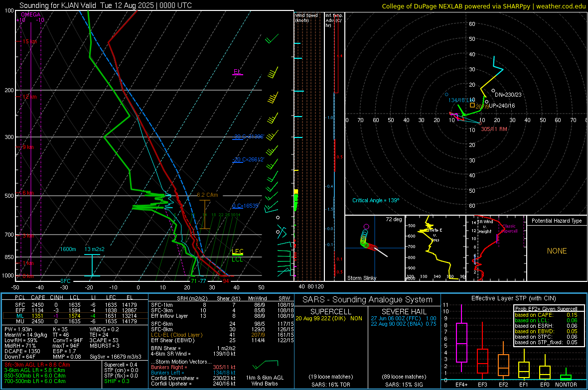
Task: Select the OMEGA label on the skew-T
Action: point(31,14)
